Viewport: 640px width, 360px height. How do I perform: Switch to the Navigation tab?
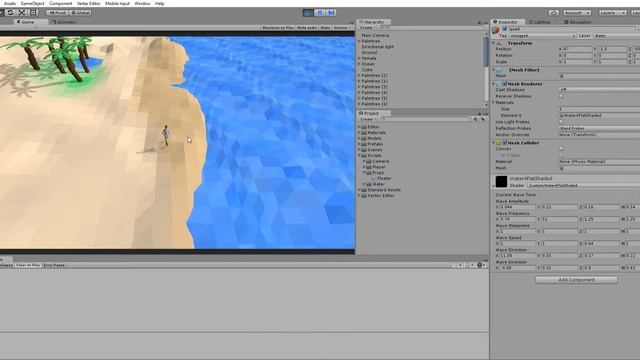coord(578,22)
